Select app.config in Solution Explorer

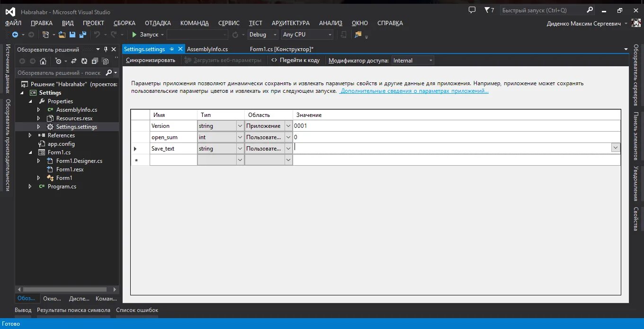click(x=61, y=144)
